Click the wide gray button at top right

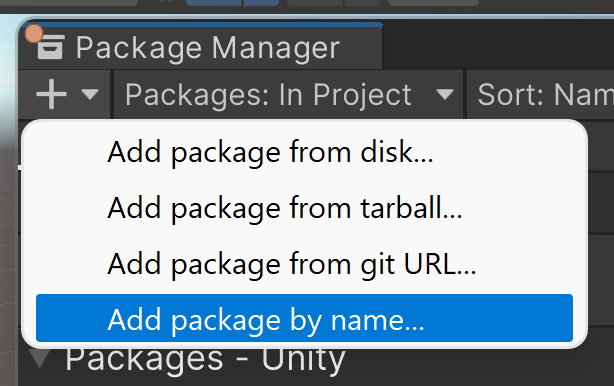pyautogui.click(x=433, y=3)
